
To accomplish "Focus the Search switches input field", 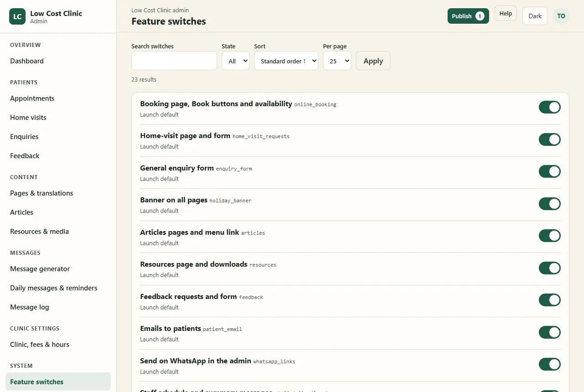I will point(174,61).
